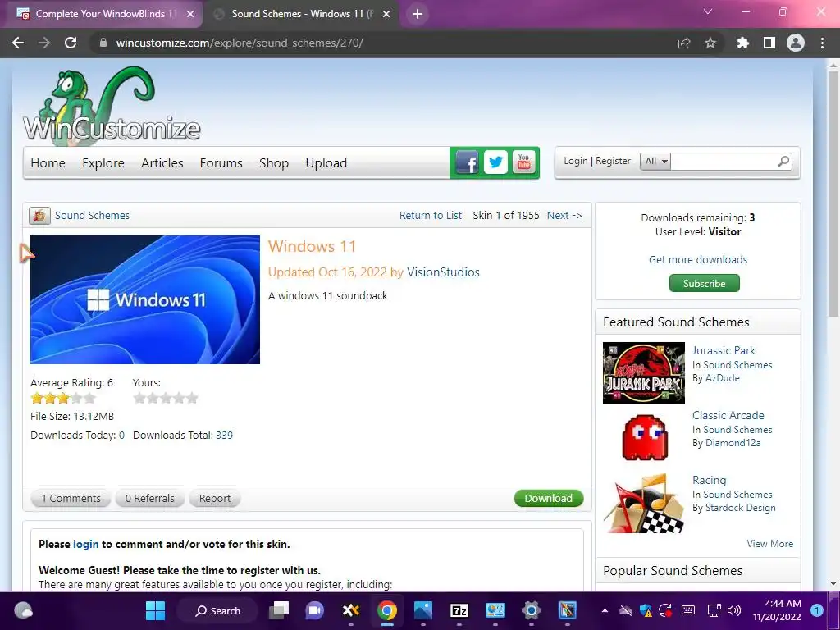Open the WinCustomize YouTube icon
Image resolution: width=840 pixels, height=630 pixels.
coord(524,162)
